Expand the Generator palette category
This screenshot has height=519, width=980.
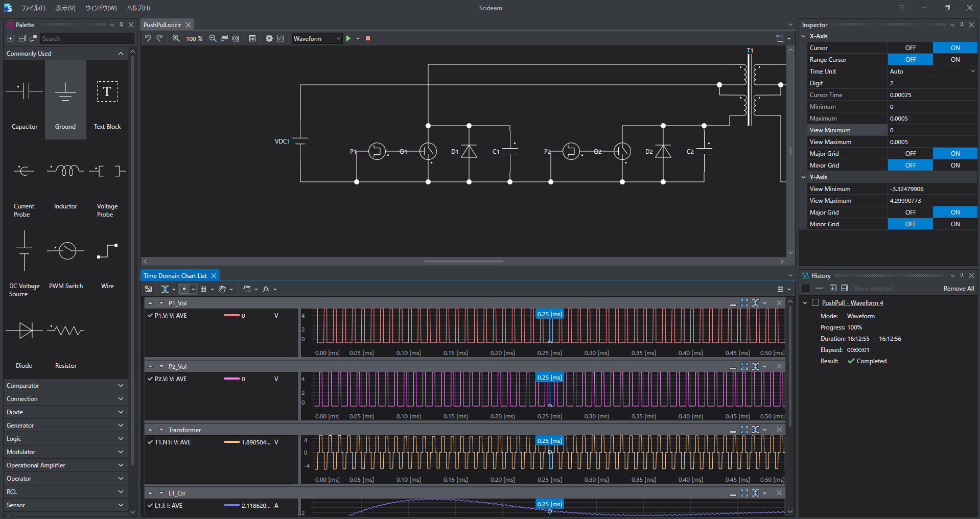tap(65, 426)
